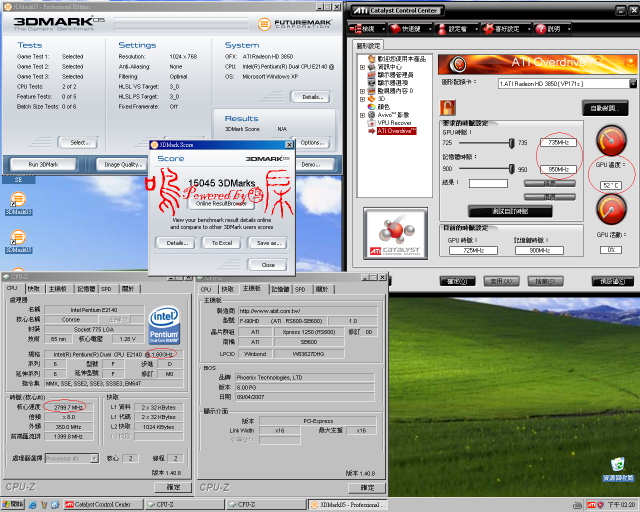Click Select... button under Tests
640x512 pixels.
(x=78, y=142)
